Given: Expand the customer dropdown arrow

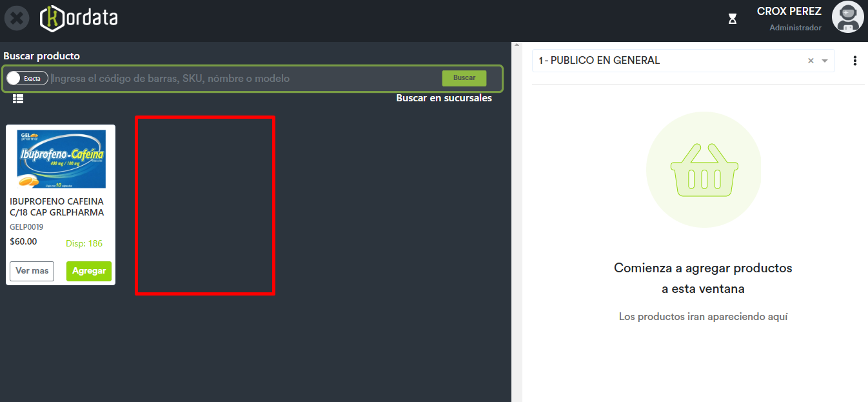Looking at the screenshot, I should 825,61.
